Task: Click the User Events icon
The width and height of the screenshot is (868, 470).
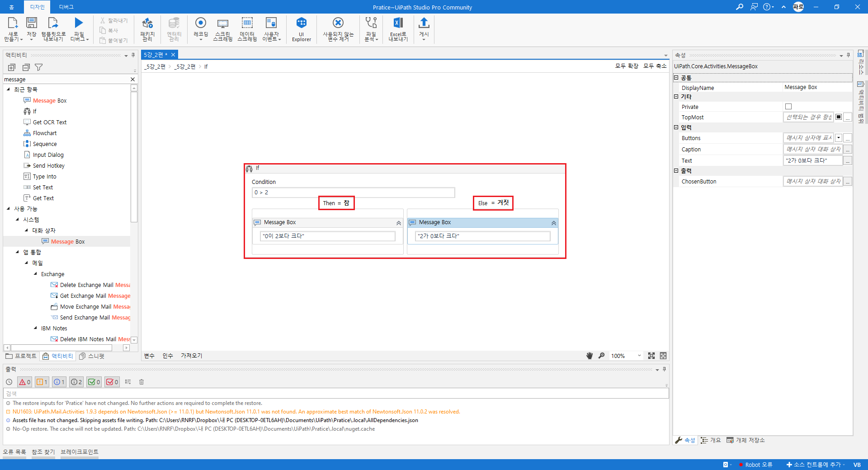Action: 271,23
